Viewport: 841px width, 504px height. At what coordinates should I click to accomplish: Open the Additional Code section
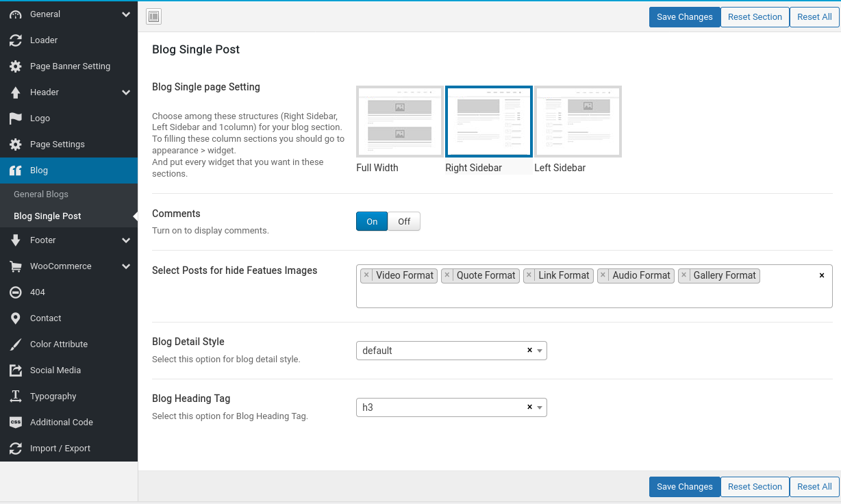coord(68,423)
